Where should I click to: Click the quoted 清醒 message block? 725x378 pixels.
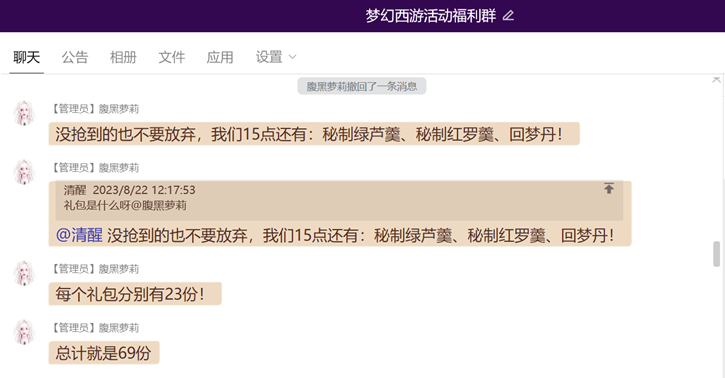(x=339, y=201)
